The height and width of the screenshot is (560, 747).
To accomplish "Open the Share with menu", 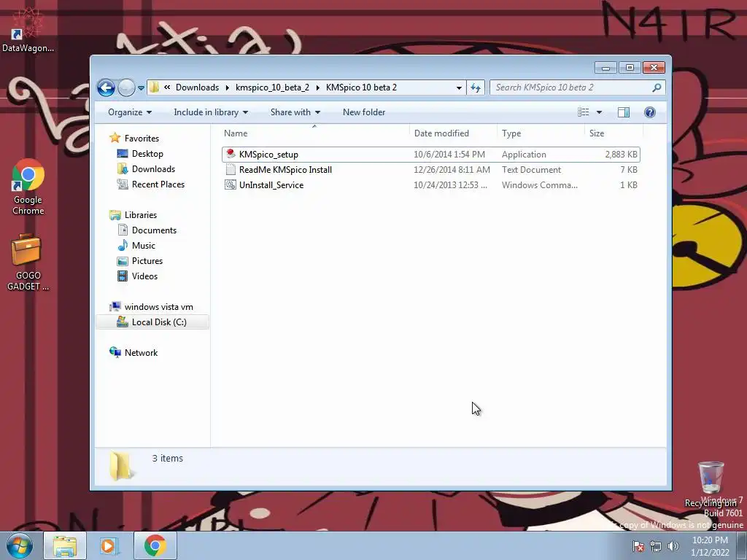I will (295, 112).
